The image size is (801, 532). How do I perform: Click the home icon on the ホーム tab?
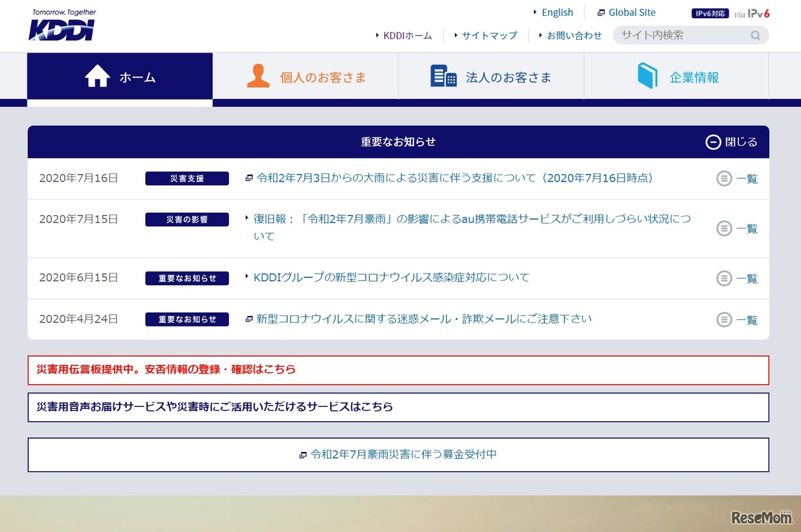click(97, 75)
